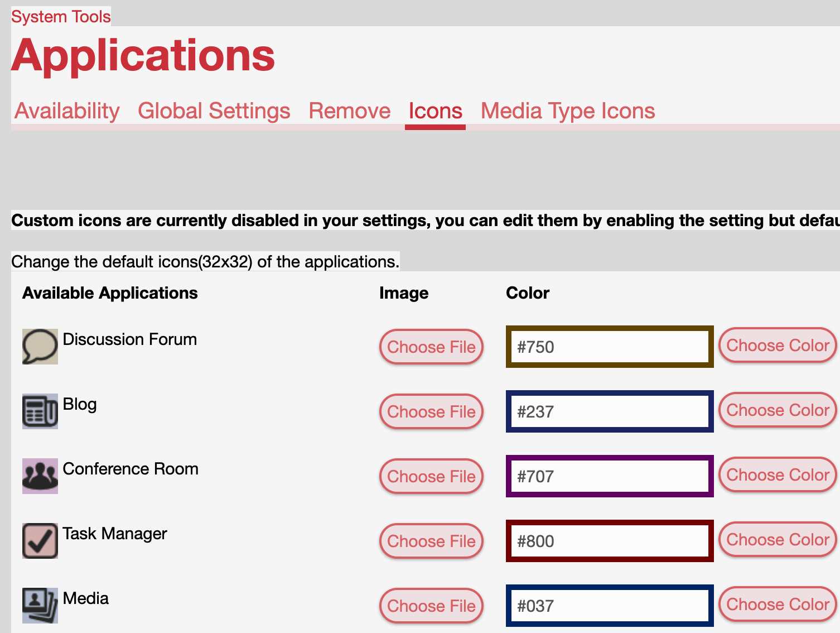Click the Discussion Forum speech bubble icon
Image resolution: width=840 pixels, height=633 pixels.
tap(40, 347)
